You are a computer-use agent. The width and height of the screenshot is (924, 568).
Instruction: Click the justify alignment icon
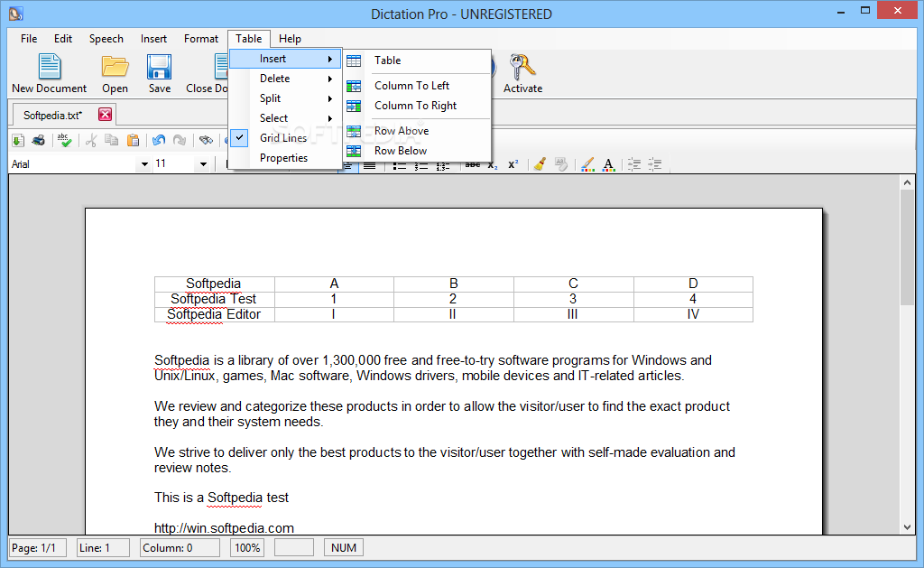coord(369,166)
